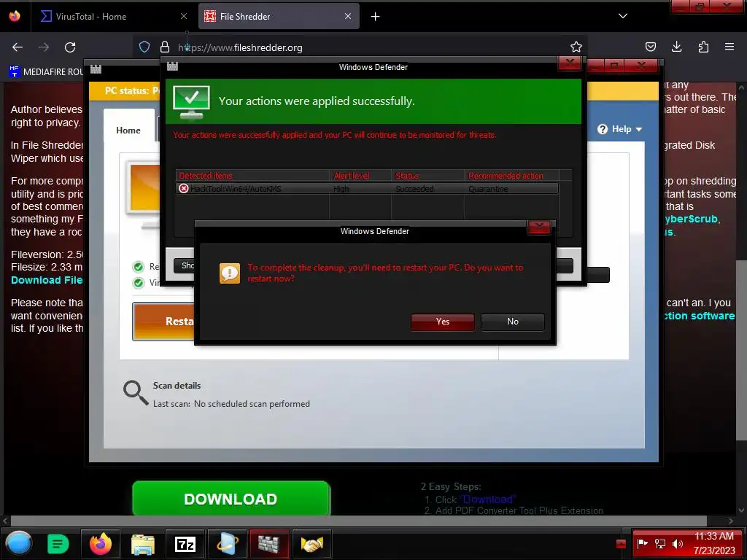This screenshot has width=747, height=560.
Task: Click the red tray notification icon
Action: [x=621, y=544]
